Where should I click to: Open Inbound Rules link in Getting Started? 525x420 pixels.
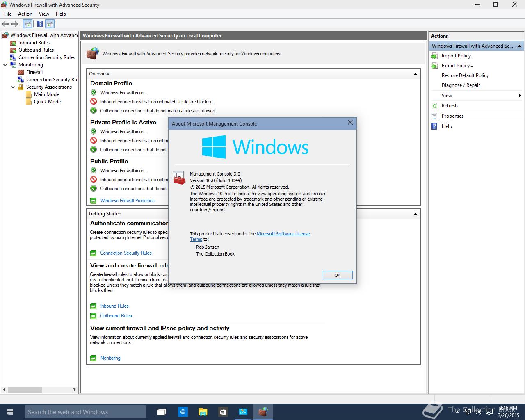[x=114, y=306]
